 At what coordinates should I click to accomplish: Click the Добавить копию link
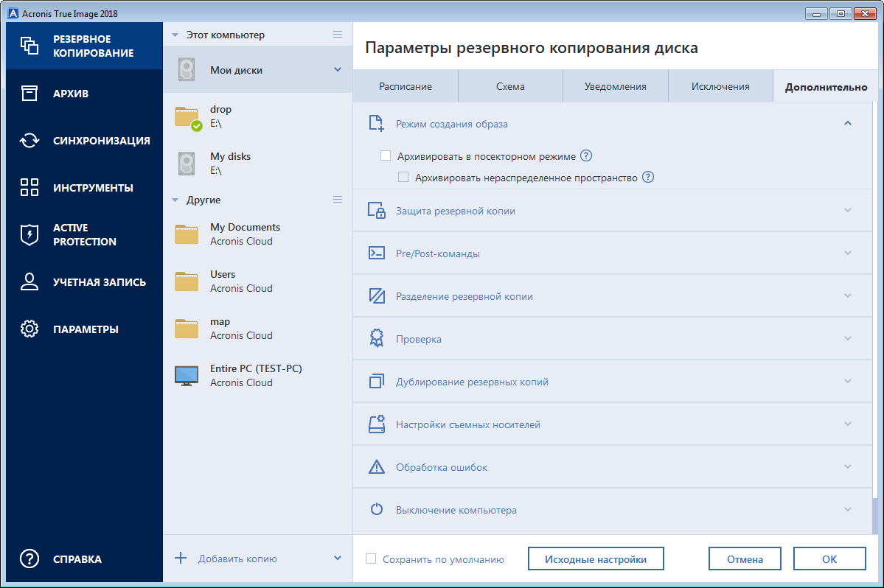(237, 559)
